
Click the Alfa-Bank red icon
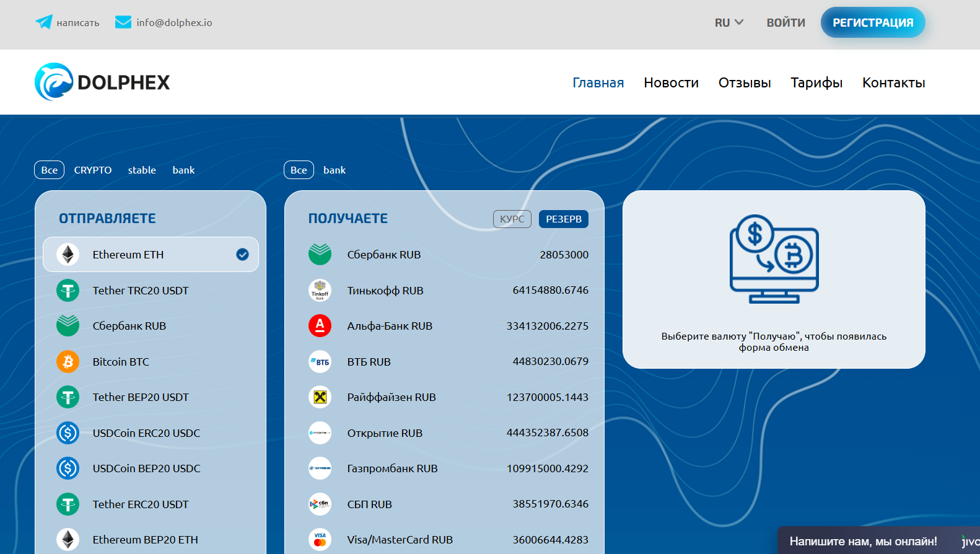pyautogui.click(x=320, y=326)
